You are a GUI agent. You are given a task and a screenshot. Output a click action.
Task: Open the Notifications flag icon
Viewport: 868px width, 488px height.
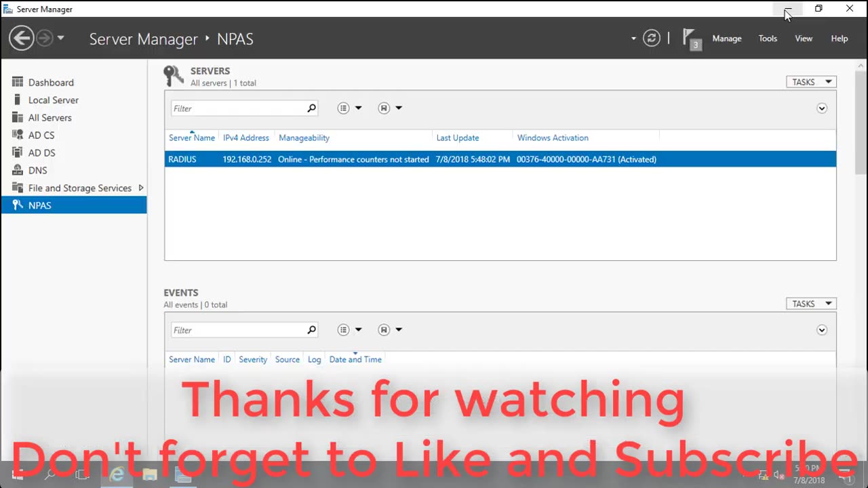pos(691,39)
